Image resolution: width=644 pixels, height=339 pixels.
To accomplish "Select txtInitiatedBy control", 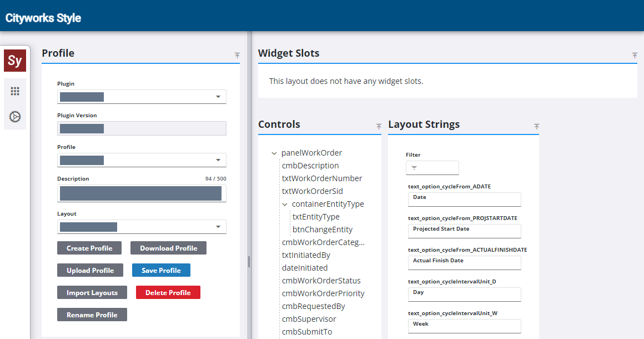I will coord(306,255).
